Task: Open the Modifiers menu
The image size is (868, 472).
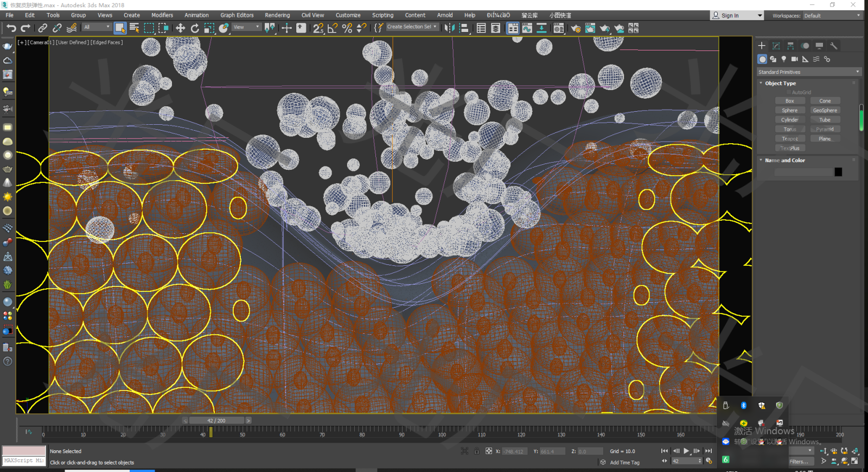Action: pyautogui.click(x=162, y=15)
